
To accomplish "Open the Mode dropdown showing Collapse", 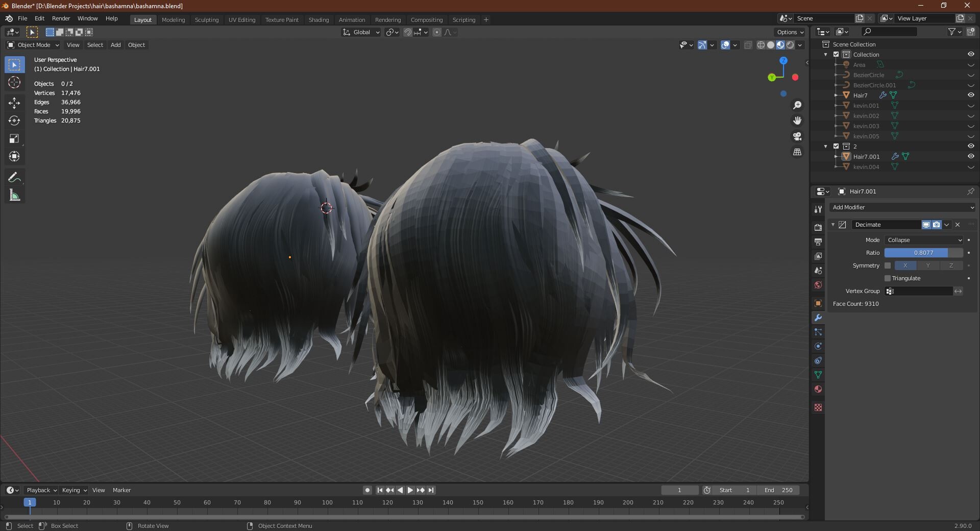I will (x=924, y=240).
